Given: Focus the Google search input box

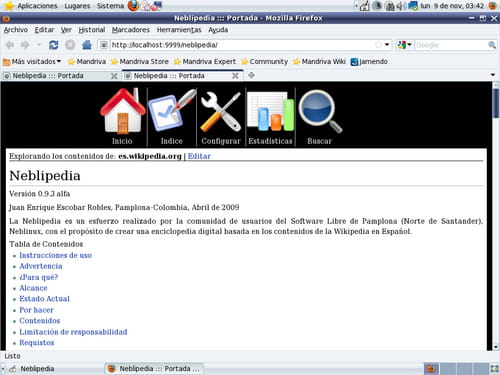Looking at the screenshot, I should [451, 45].
